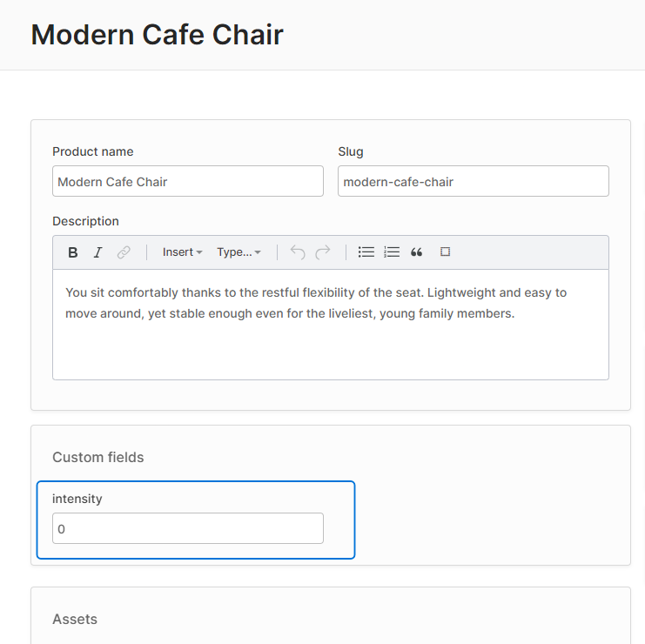Toggle bold formatting in the Description editor
645x644 pixels.
(73, 252)
